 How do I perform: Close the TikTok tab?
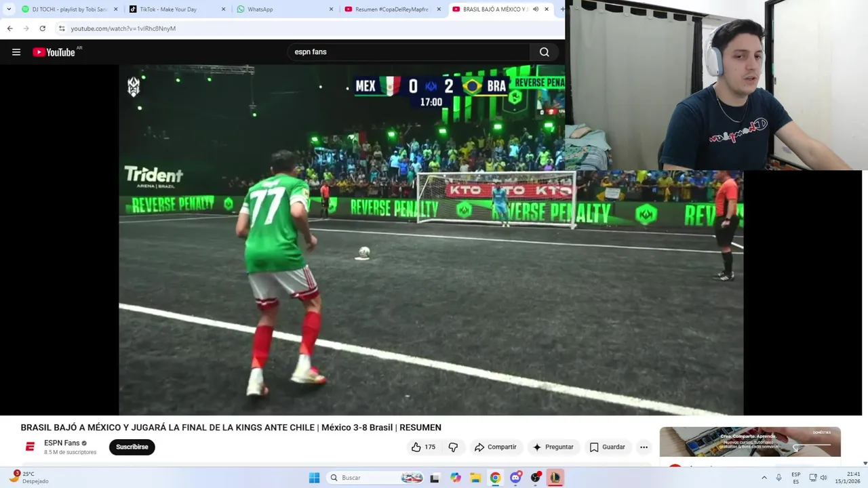(x=223, y=9)
